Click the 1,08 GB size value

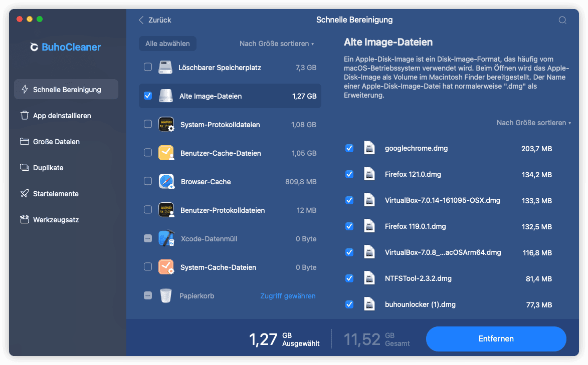pyautogui.click(x=304, y=125)
